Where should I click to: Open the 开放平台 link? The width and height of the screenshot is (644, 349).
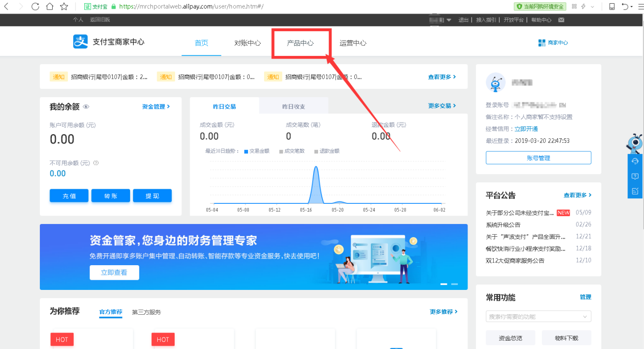(513, 20)
